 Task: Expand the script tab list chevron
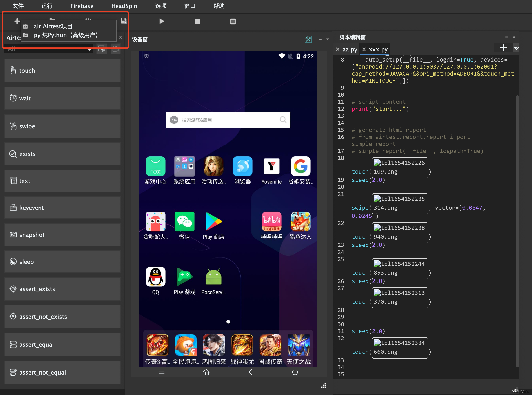[516, 48]
